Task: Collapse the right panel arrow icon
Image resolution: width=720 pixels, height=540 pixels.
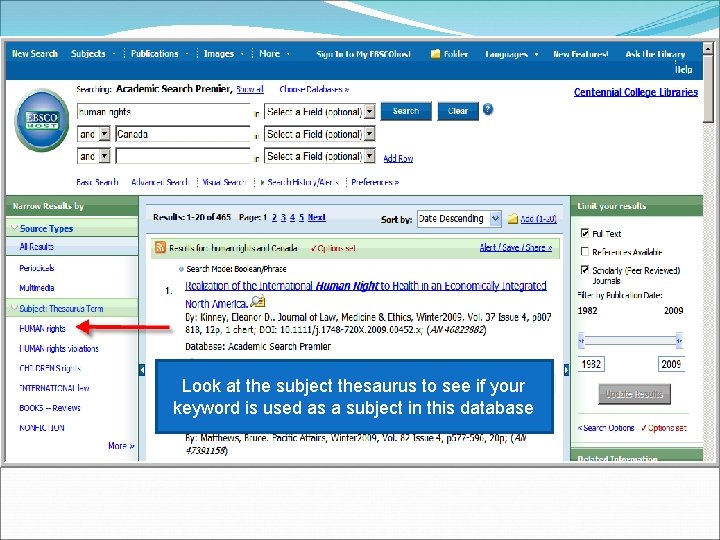Action: [566, 370]
